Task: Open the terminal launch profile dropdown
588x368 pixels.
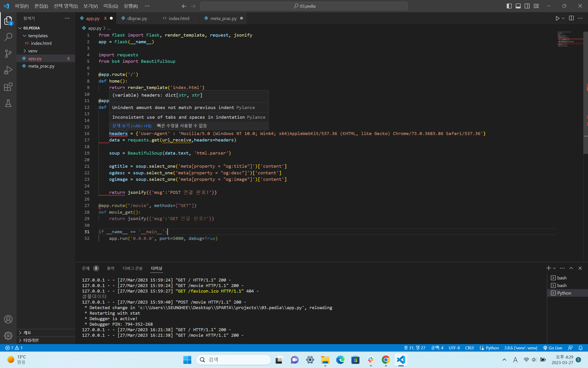Action: point(554,268)
